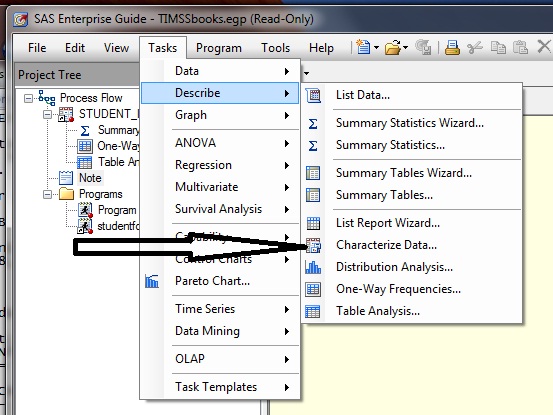This screenshot has height=415, width=553.
Task: Open the Help menu
Action: (321, 48)
